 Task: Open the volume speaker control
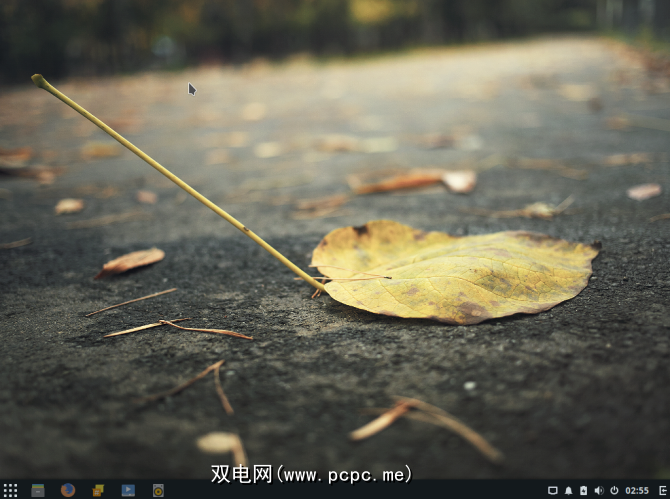599,490
